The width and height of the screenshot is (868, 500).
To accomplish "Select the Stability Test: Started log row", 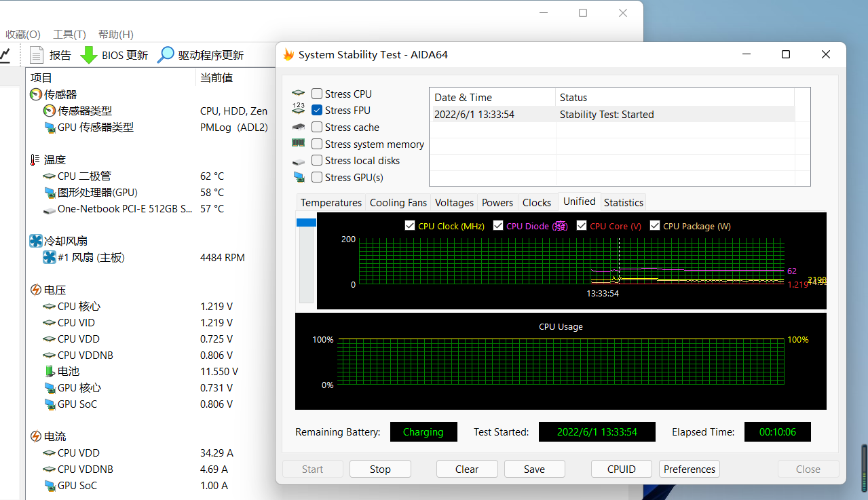I will (x=611, y=114).
